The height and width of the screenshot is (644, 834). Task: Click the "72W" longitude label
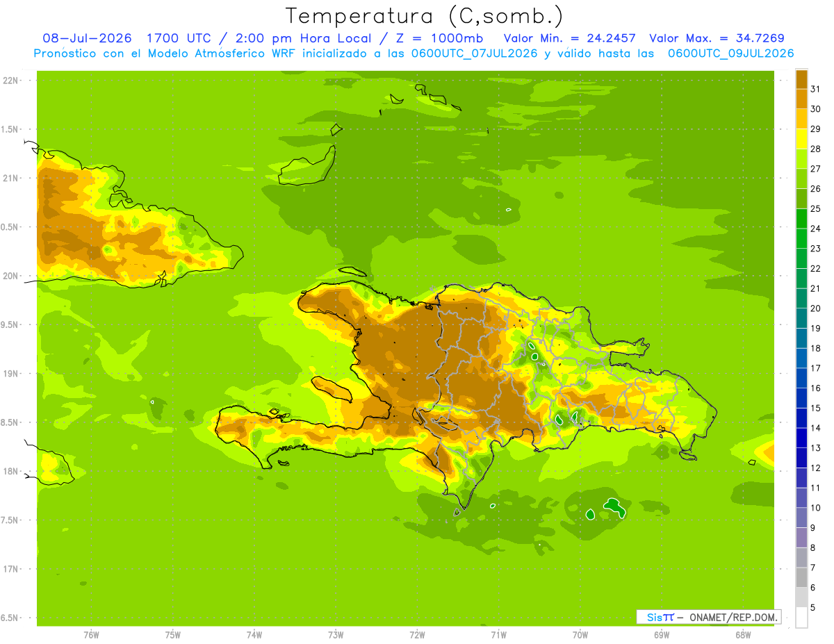pyautogui.click(x=417, y=634)
